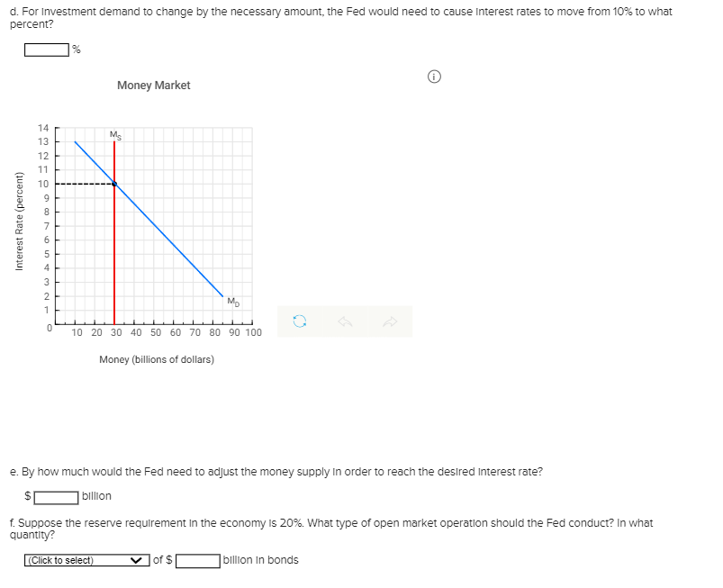Screen dimensions: 723x588
Task: Click the info icon above the graph
Action: 435,78
